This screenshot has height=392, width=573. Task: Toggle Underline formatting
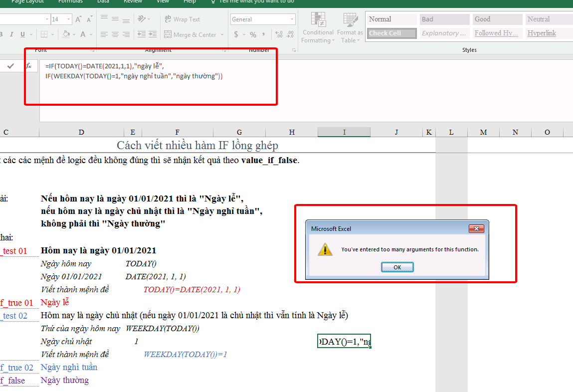22,34
